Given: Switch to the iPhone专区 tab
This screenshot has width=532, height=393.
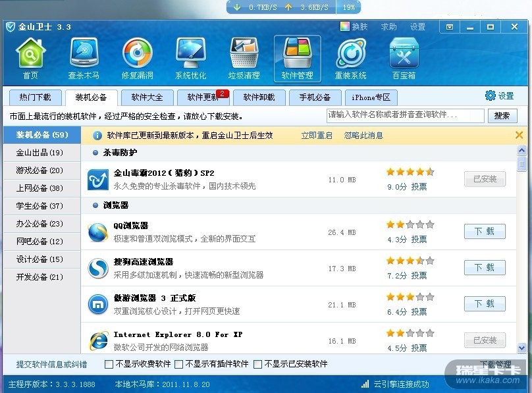Looking at the screenshot, I should [x=371, y=97].
